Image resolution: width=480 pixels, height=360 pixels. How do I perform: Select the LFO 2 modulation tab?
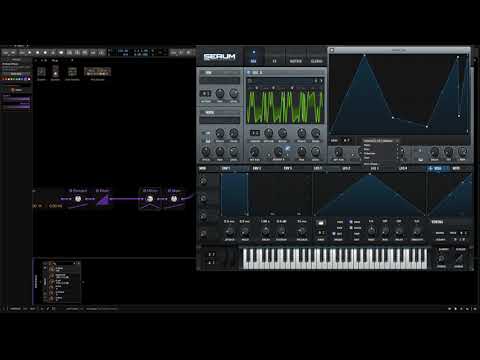346,168
